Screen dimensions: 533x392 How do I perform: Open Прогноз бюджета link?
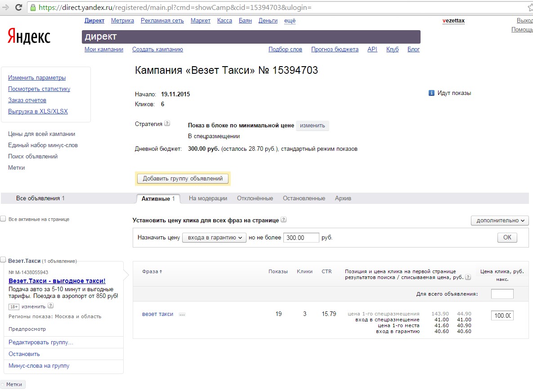(335, 50)
